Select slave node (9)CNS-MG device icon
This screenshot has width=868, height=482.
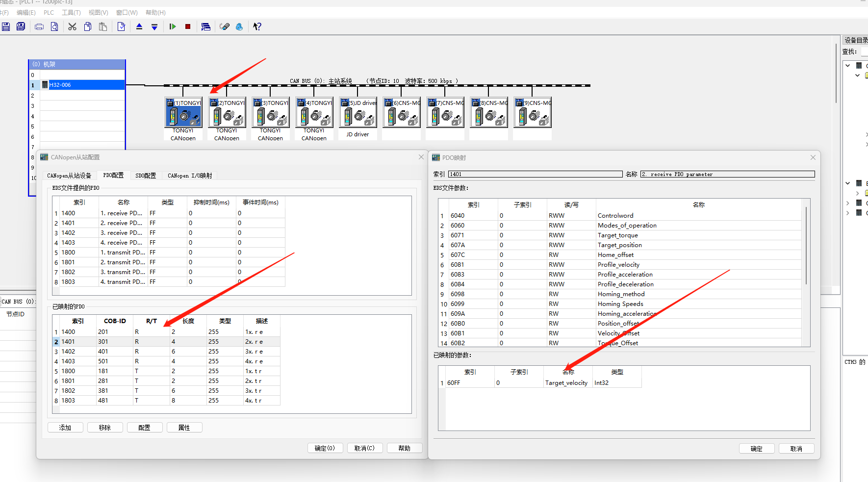[532, 112]
